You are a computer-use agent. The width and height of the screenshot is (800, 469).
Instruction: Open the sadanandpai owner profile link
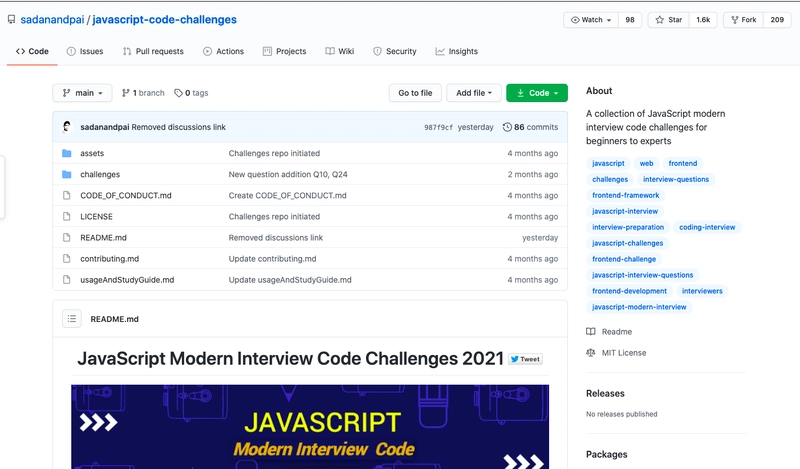click(x=52, y=19)
